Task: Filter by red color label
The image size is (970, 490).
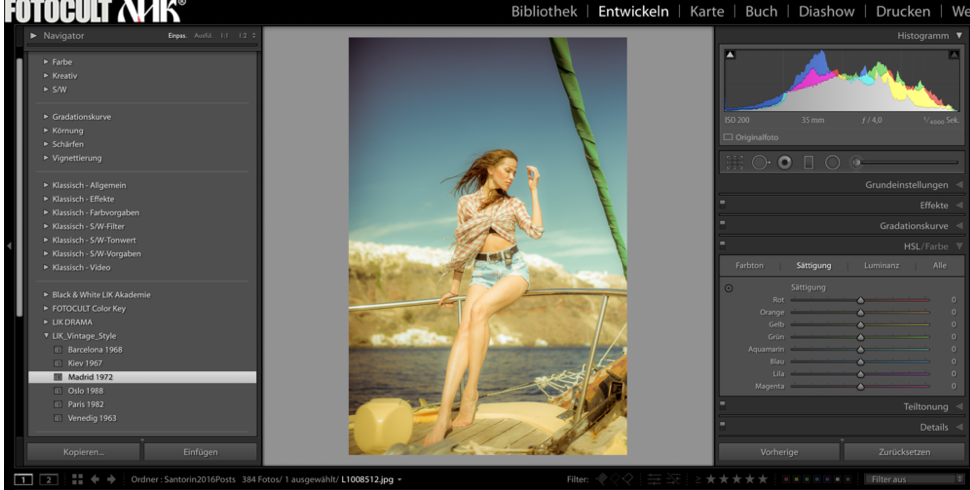Action: point(786,479)
